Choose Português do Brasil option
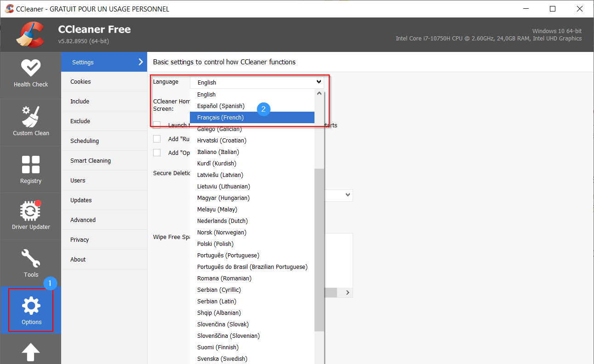 [x=252, y=267]
